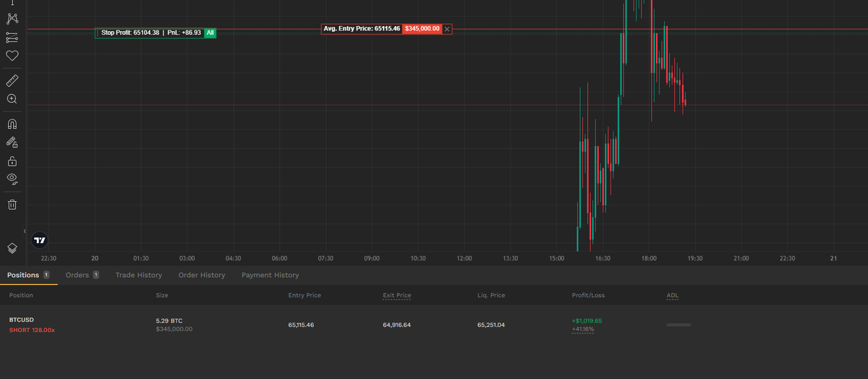Click the 12:00 time axis label
The height and width of the screenshot is (379, 868).
coord(464,257)
